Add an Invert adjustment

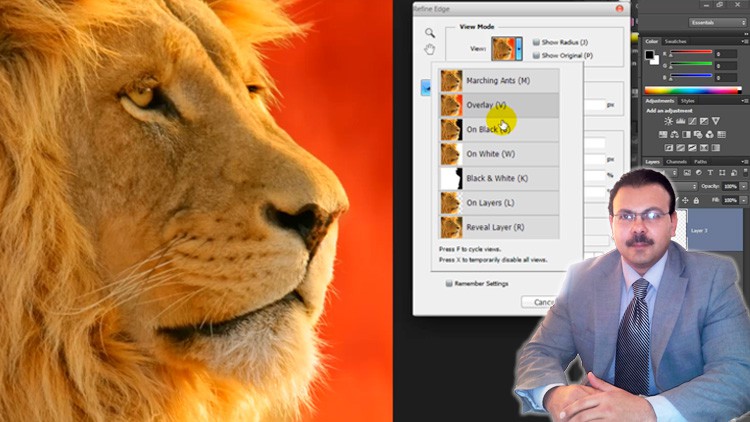click(x=669, y=148)
